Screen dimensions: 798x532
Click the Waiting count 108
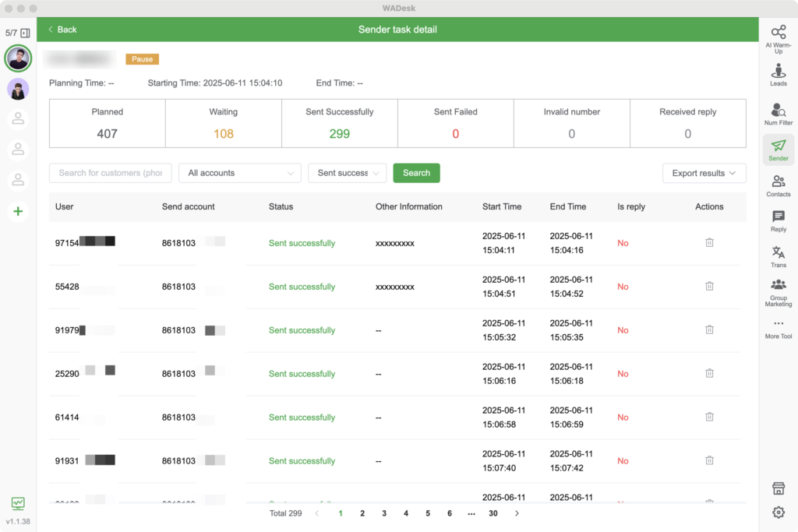tap(224, 134)
